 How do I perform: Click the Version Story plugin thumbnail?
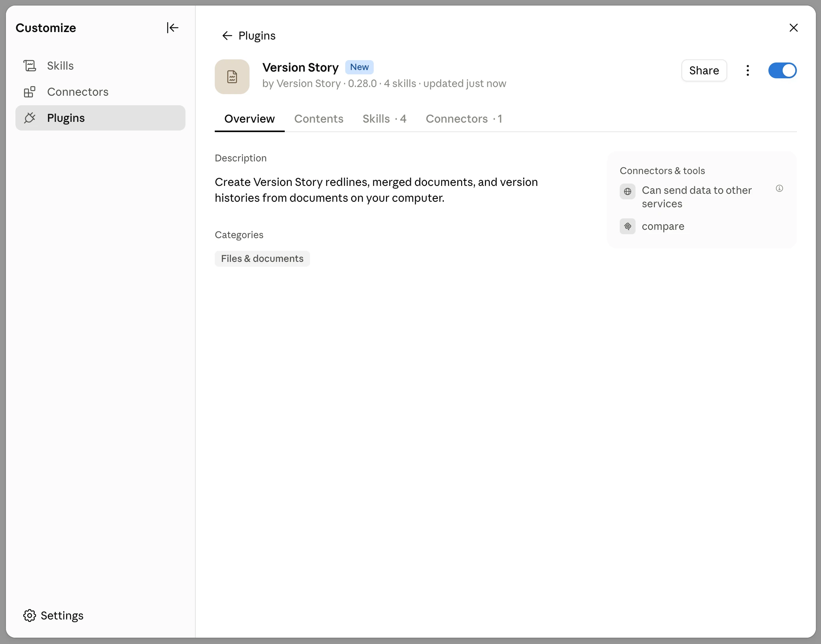pos(232,77)
